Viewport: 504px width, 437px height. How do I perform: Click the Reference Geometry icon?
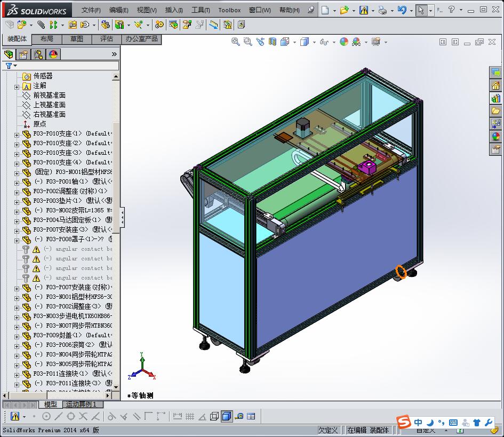(x=139, y=25)
